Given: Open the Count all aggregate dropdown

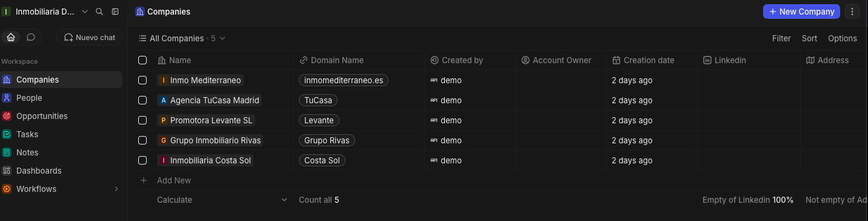Looking at the screenshot, I should pyautogui.click(x=319, y=200).
